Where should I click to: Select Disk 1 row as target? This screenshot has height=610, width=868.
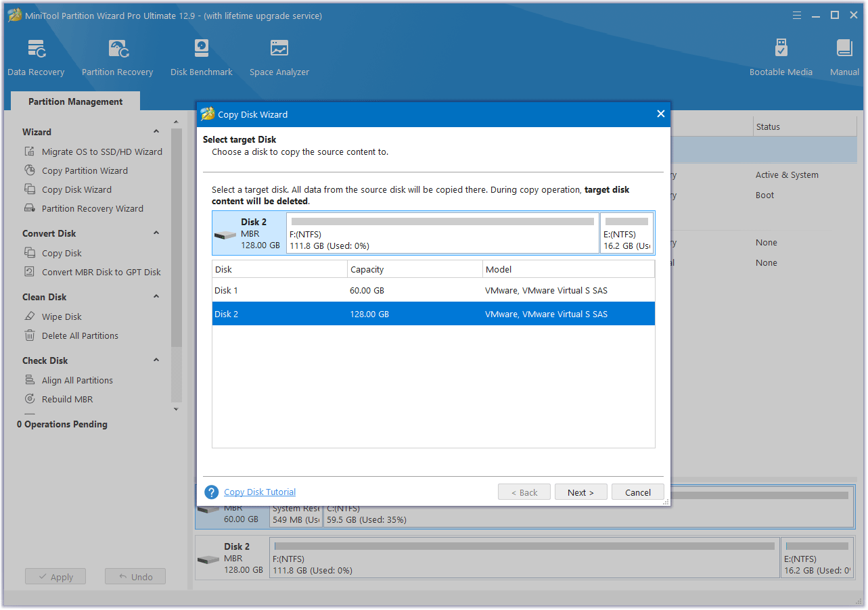[433, 290]
